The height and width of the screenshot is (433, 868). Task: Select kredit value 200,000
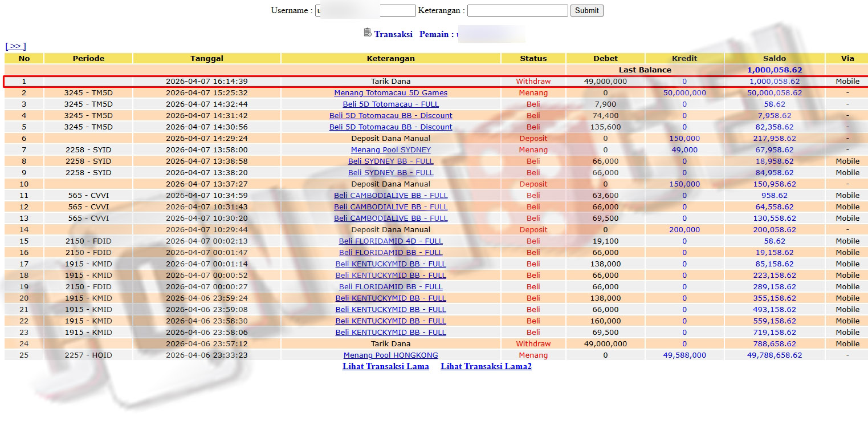[684, 230]
